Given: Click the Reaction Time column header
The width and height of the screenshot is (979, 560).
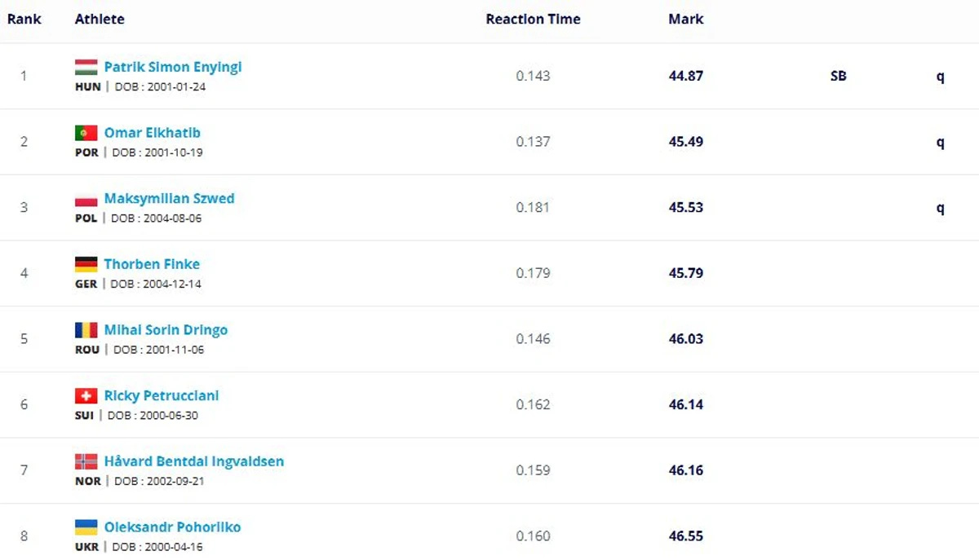Looking at the screenshot, I should point(534,19).
